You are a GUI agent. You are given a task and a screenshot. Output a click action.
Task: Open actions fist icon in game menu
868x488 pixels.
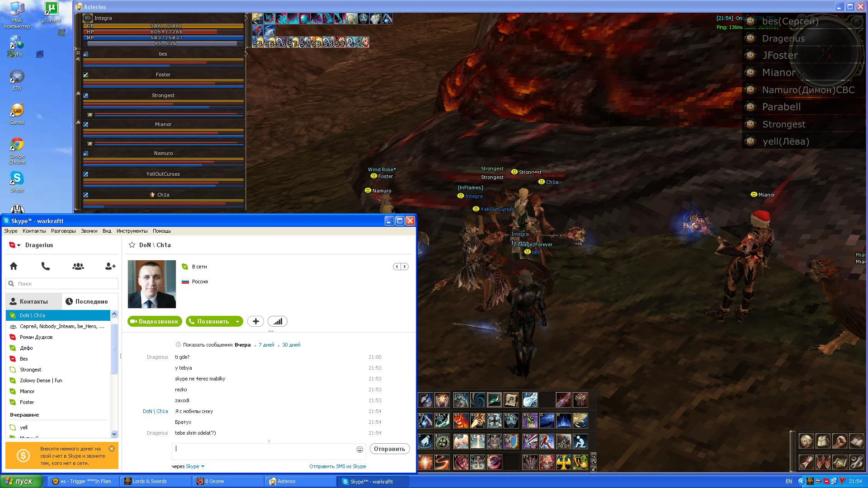tap(840, 441)
